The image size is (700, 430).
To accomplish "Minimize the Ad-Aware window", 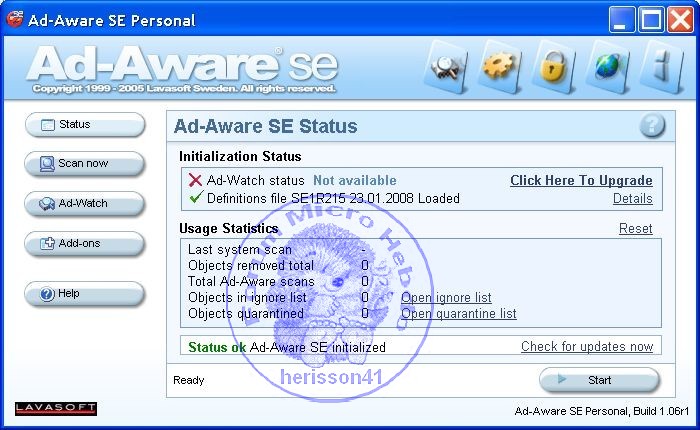I will 622,20.
